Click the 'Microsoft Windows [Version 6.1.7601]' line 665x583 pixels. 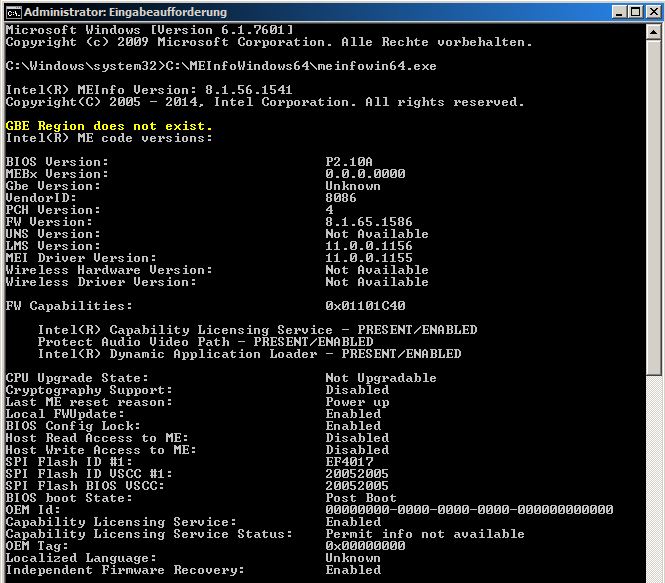tap(149, 30)
